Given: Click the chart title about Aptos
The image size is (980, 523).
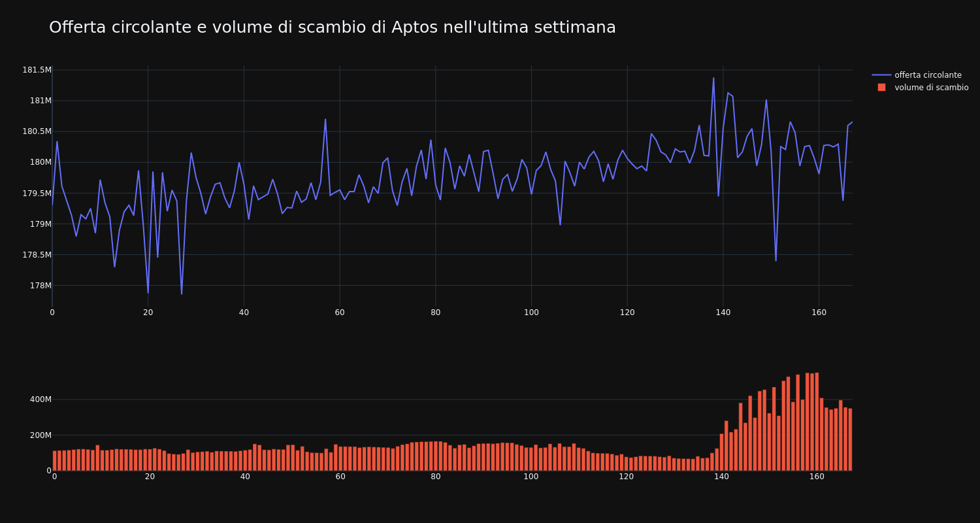Looking at the screenshot, I should 333,27.
